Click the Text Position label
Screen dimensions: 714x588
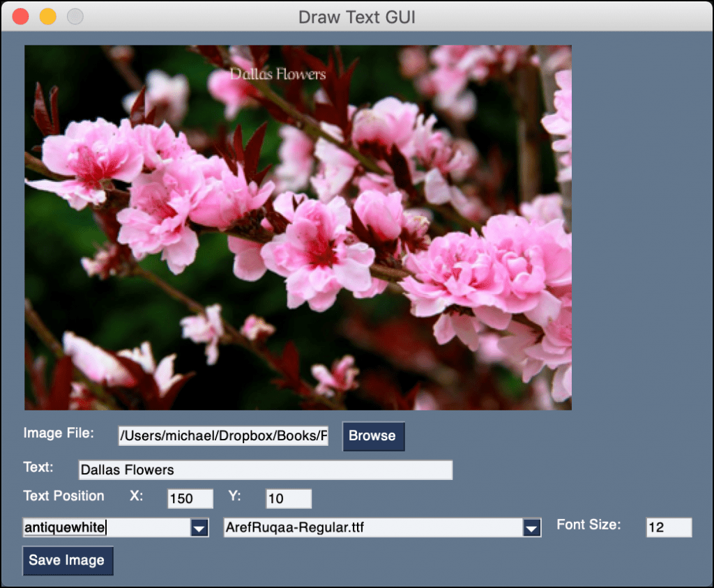pos(63,495)
